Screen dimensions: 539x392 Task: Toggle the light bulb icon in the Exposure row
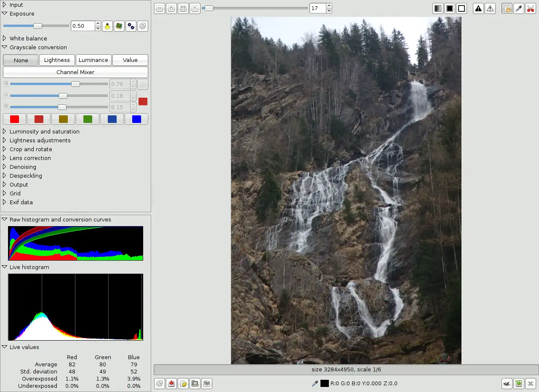pyautogui.click(x=107, y=26)
